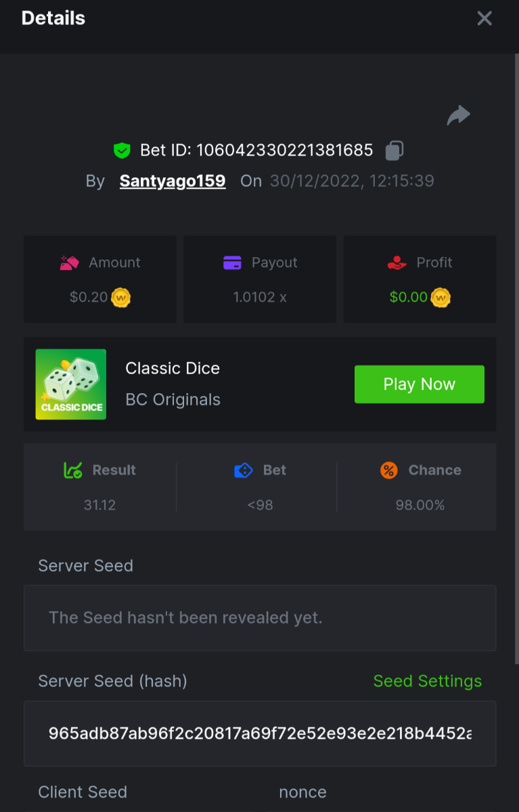Click the gold coin beside $0.00 profit
Viewport: 519px width, 812px height.
pyautogui.click(x=441, y=297)
